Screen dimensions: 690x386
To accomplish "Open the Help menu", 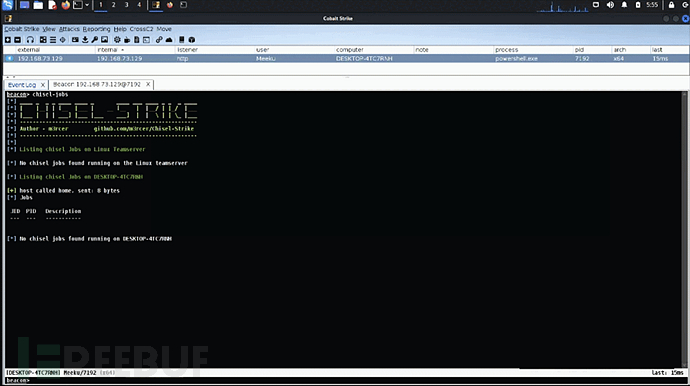I will coord(120,29).
